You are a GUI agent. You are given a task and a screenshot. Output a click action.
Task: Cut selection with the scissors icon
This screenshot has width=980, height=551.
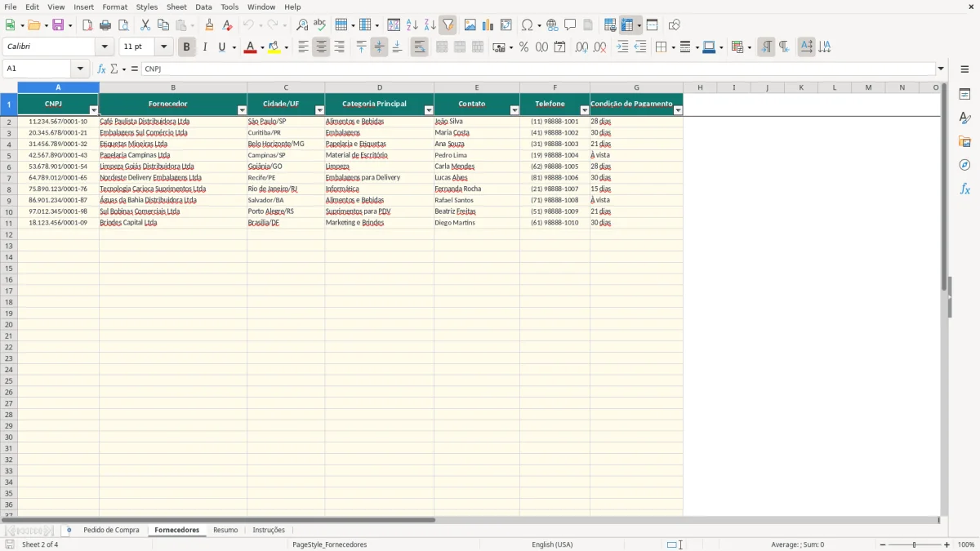(145, 25)
